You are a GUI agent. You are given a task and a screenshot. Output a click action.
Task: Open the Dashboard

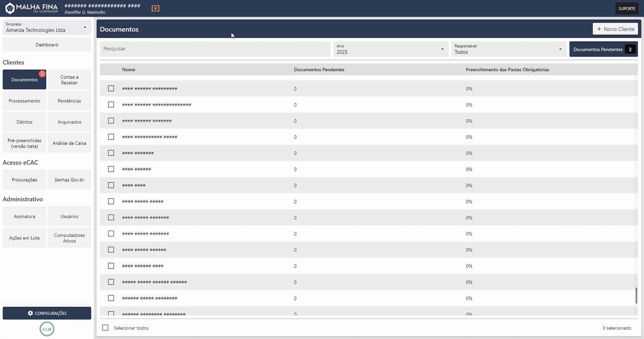pos(47,45)
